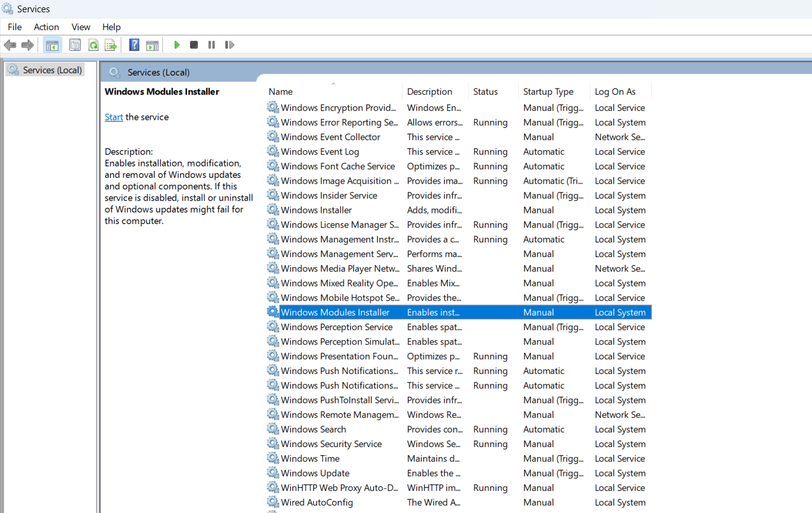Select the Windows Media Player Network service name
The image size is (812, 513).
point(339,268)
